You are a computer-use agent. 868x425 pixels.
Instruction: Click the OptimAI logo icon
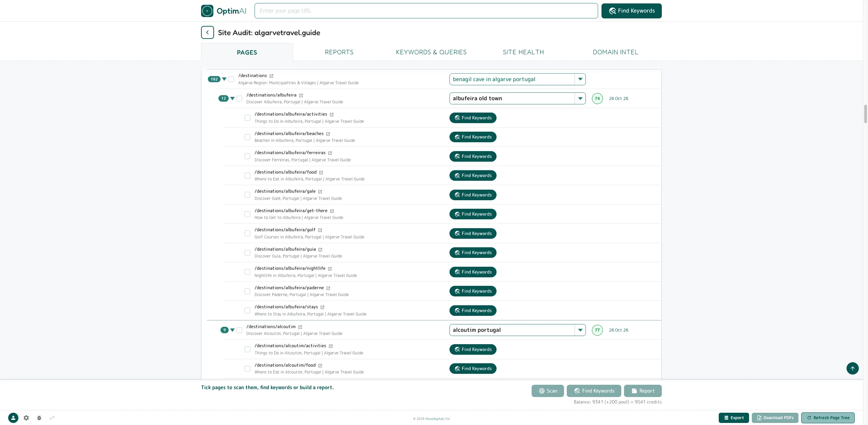point(207,11)
